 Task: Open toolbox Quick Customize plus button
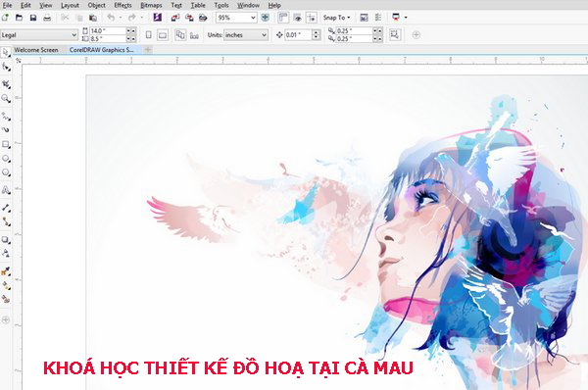click(6, 319)
